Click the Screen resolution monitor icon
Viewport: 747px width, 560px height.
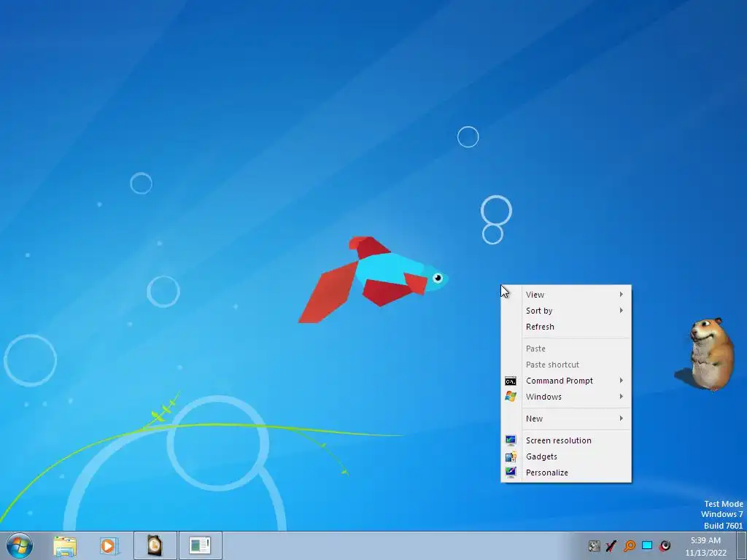(510, 440)
